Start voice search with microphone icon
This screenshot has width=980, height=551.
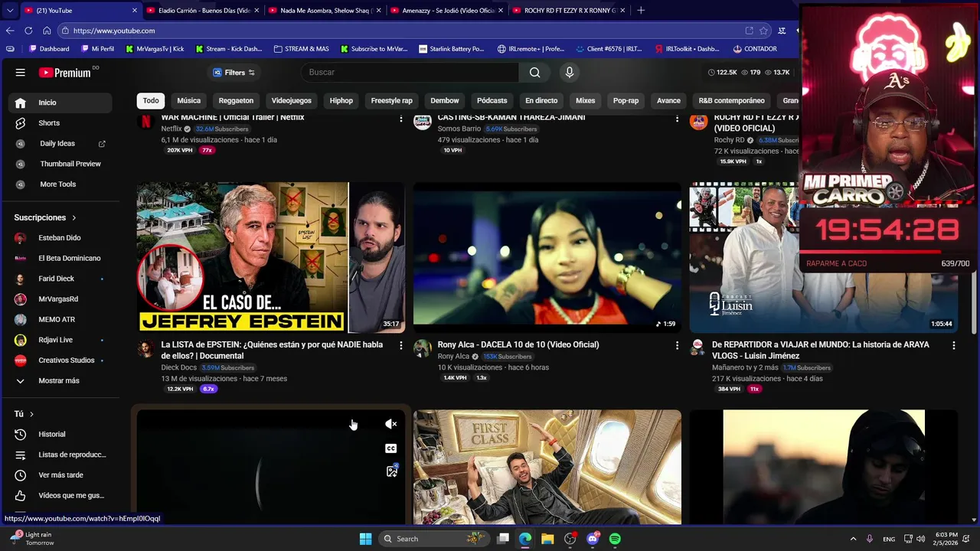569,72
